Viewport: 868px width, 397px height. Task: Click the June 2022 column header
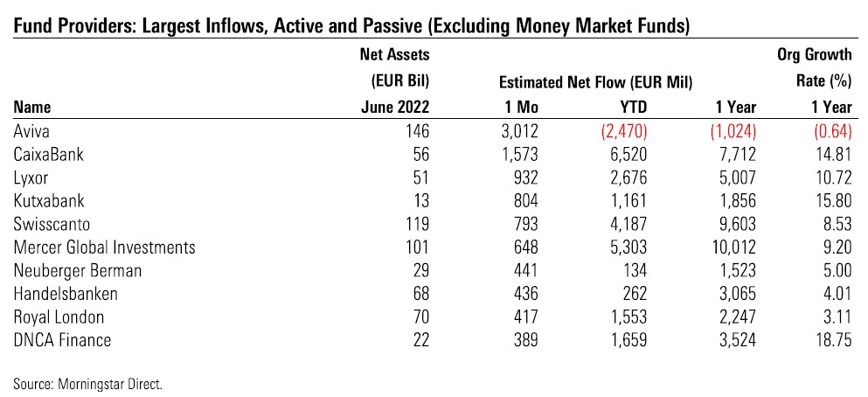[x=399, y=108]
